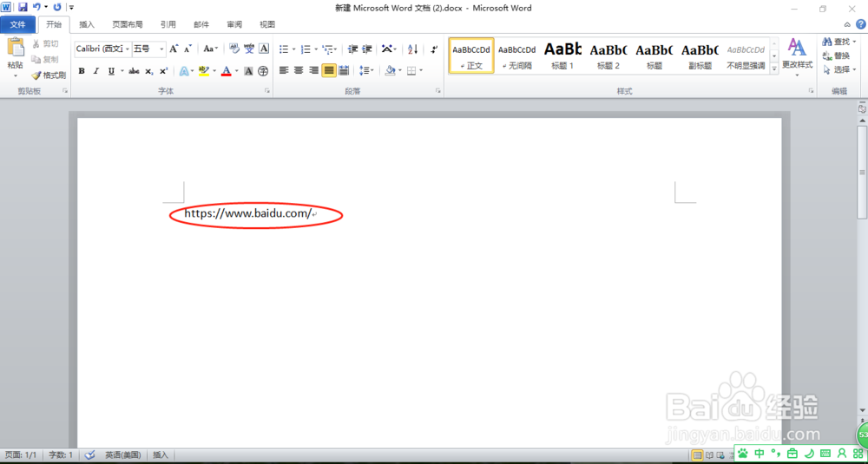The width and height of the screenshot is (868, 464).
Task: Open the IME soft keyboard icon
Action: [x=825, y=454]
